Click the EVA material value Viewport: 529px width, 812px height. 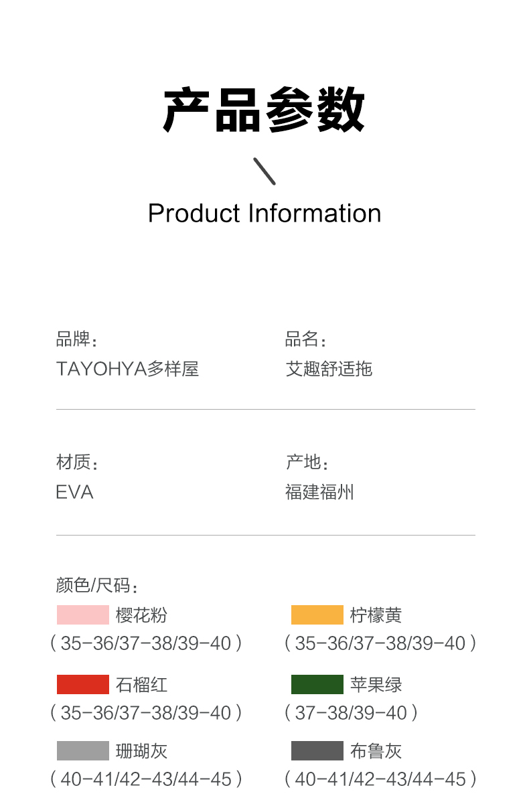tap(74, 492)
